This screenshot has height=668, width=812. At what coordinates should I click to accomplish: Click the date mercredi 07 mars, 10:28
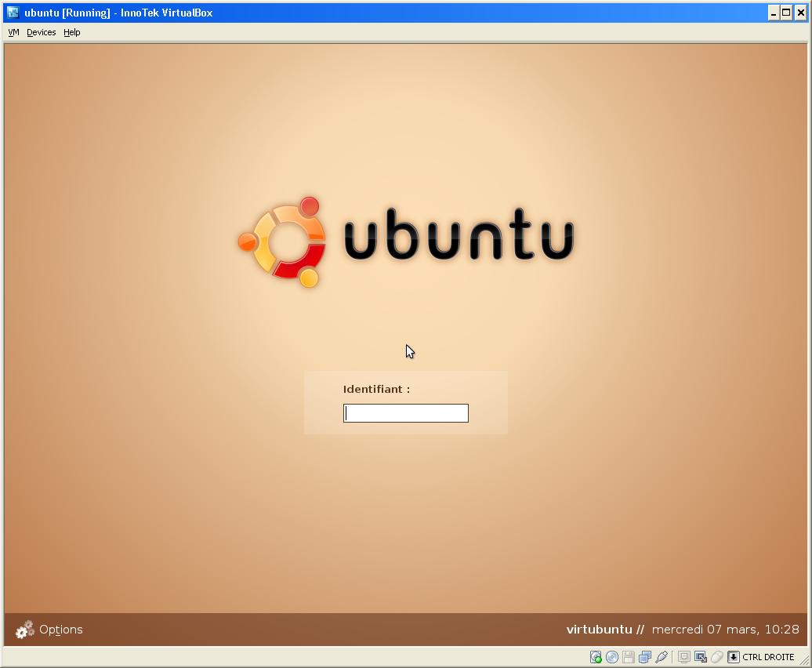726,630
